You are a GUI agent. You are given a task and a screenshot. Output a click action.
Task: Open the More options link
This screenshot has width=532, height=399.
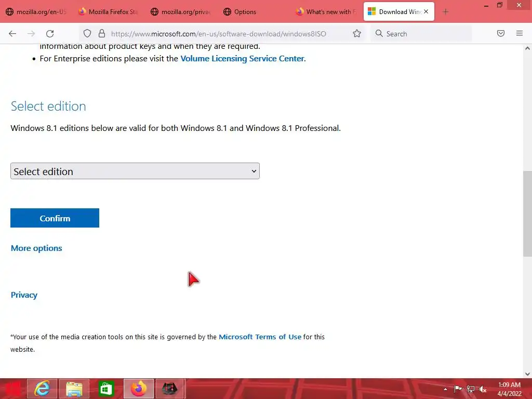coord(36,248)
